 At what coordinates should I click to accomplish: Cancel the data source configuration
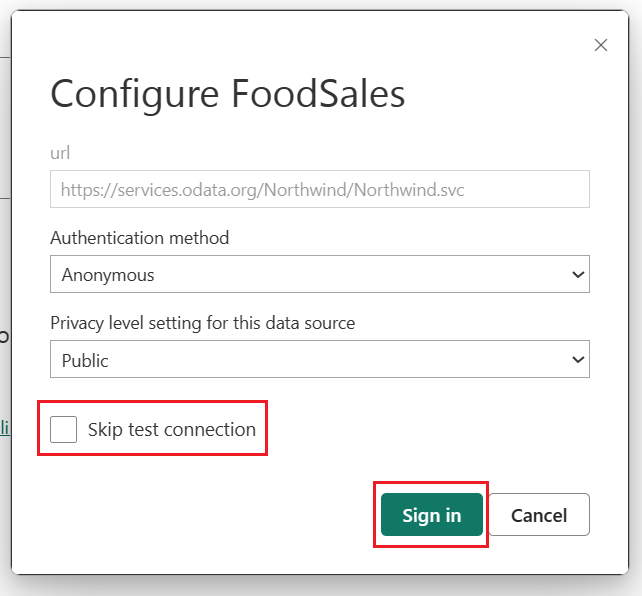[x=539, y=515]
